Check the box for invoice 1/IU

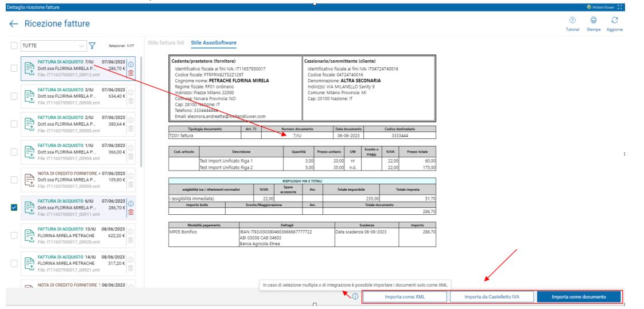coord(14,152)
